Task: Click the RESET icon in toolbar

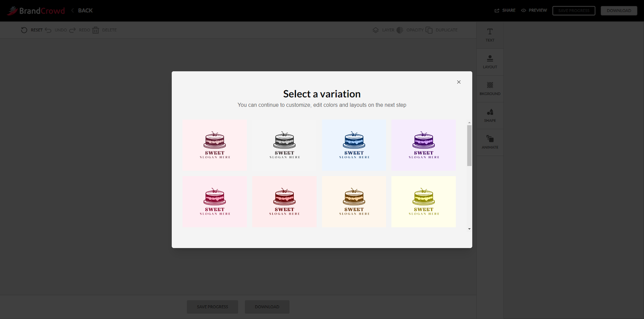Action: pyautogui.click(x=24, y=30)
